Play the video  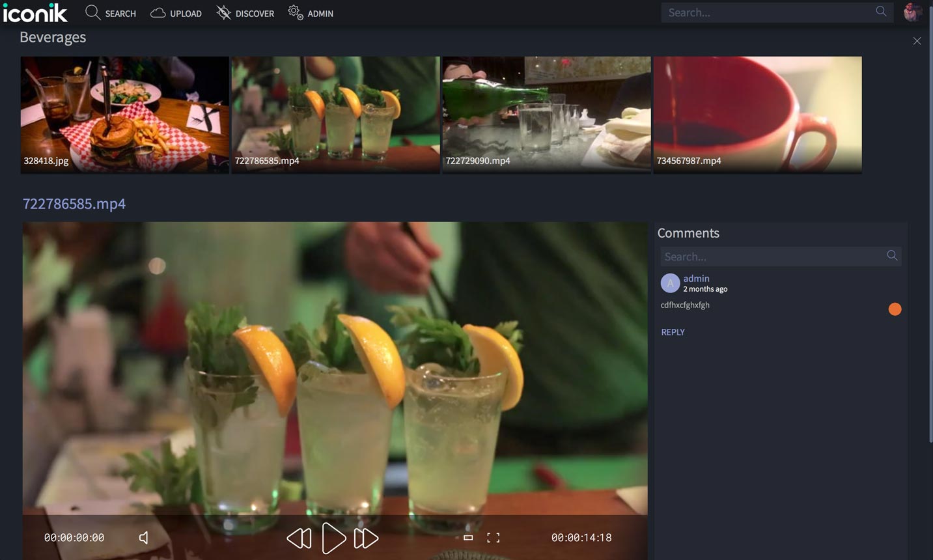click(x=333, y=539)
